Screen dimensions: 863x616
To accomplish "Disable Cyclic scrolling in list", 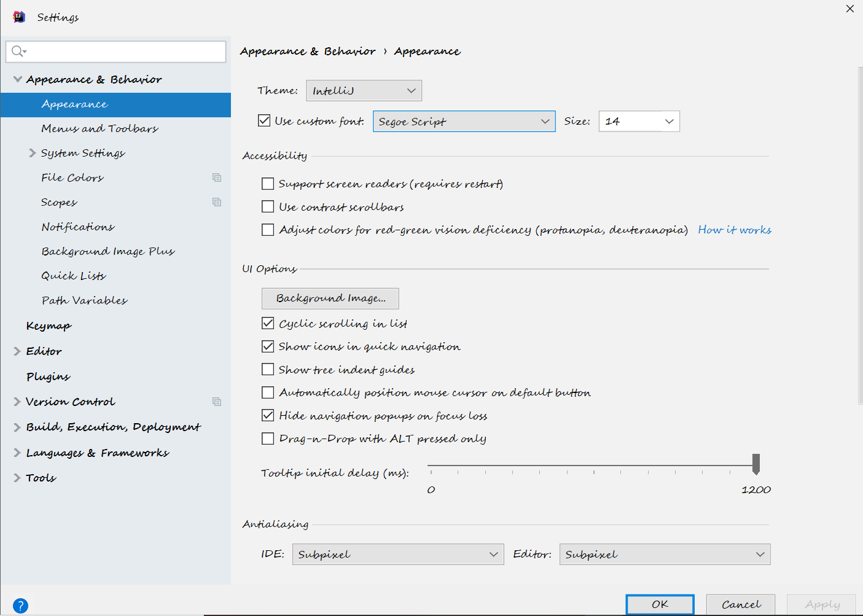I will point(268,323).
